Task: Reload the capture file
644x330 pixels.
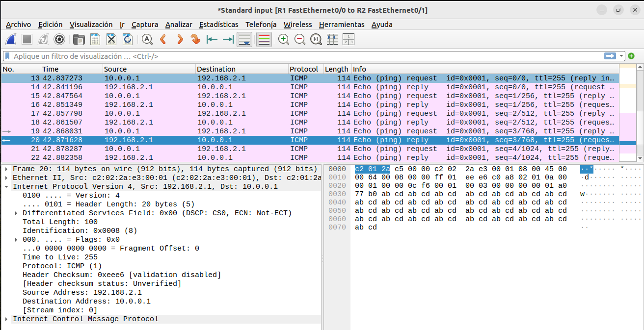Action: click(128, 39)
